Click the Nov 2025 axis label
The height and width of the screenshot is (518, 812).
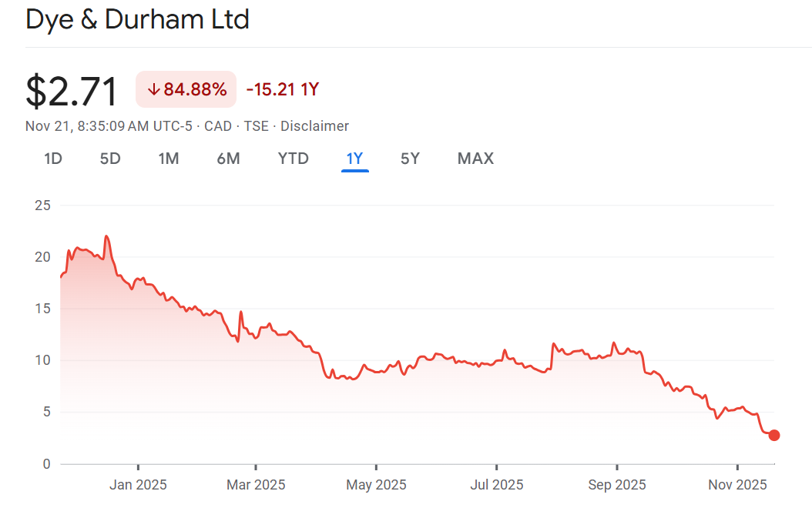click(737, 485)
